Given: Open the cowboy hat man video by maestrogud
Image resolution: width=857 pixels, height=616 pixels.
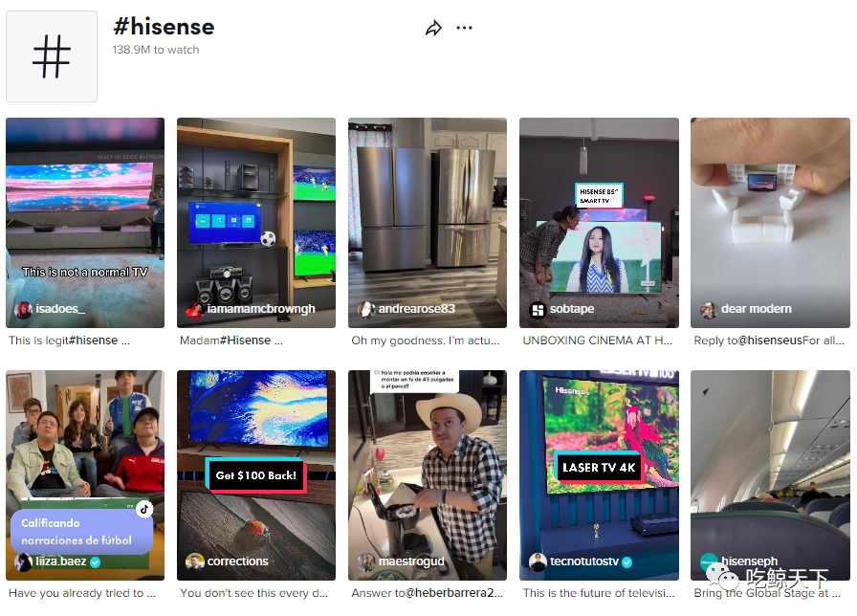Looking at the screenshot, I should click(428, 475).
